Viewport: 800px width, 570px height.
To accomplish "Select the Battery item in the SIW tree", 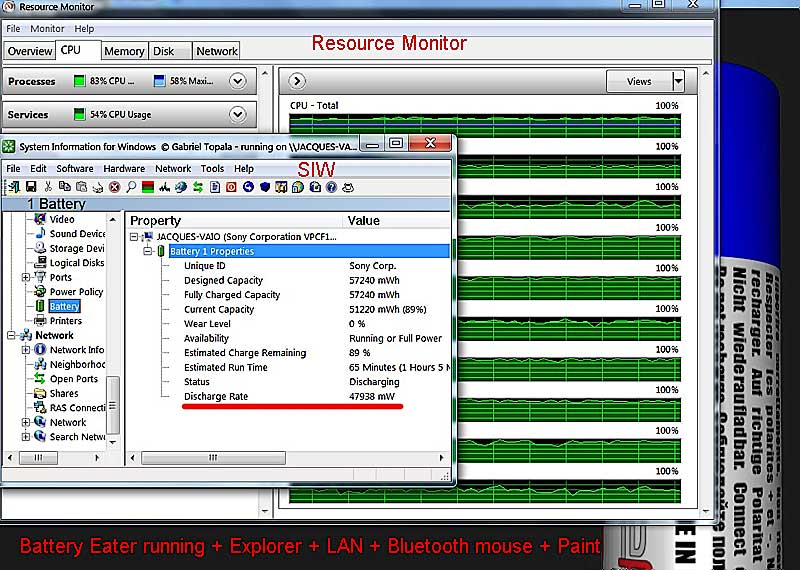I will tap(64, 306).
